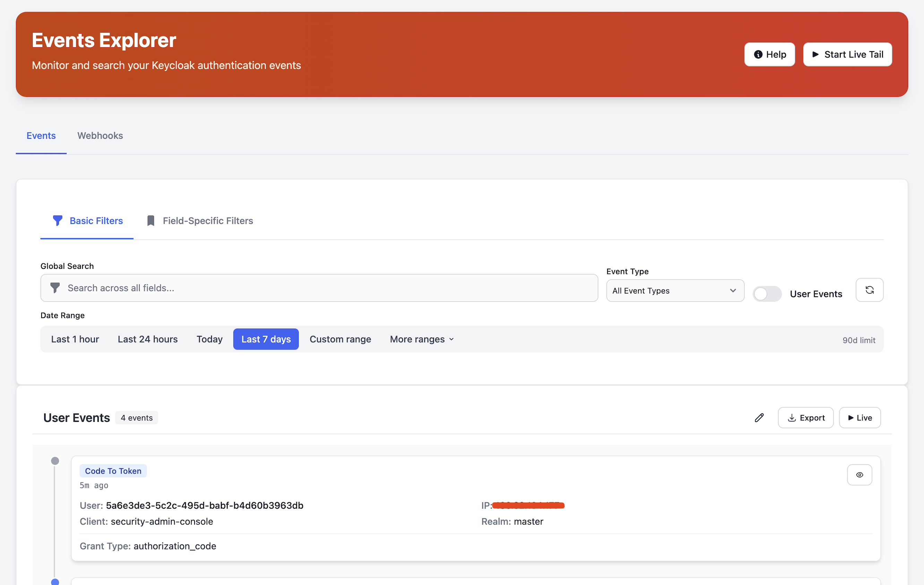The height and width of the screenshot is (585, 924).
Task: Click the Code To Token event badge
Action: tap(113, 470)
